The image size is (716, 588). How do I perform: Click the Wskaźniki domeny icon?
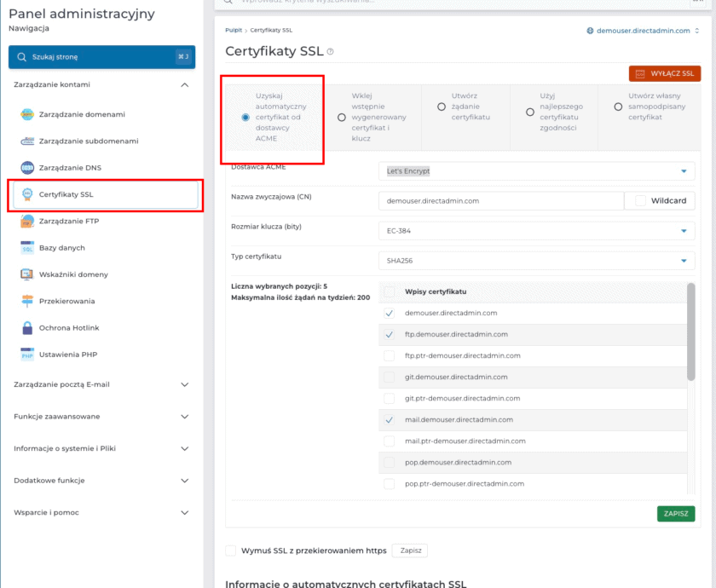point(26,275)
